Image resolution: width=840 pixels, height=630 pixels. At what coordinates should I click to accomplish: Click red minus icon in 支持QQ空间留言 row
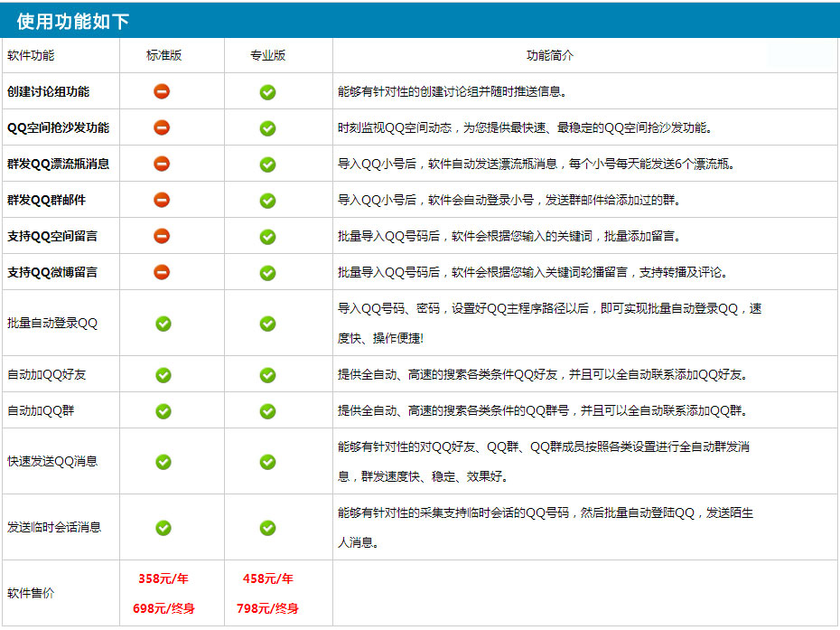[x=162, y=236]
